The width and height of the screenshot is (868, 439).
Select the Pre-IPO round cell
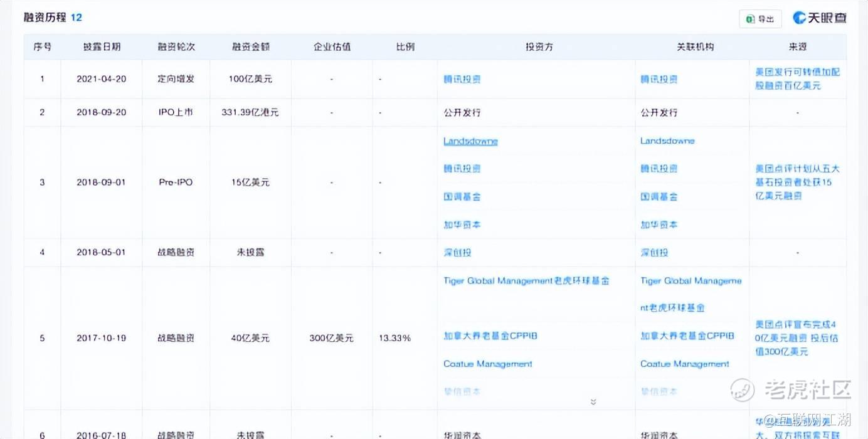coord(176,182)
